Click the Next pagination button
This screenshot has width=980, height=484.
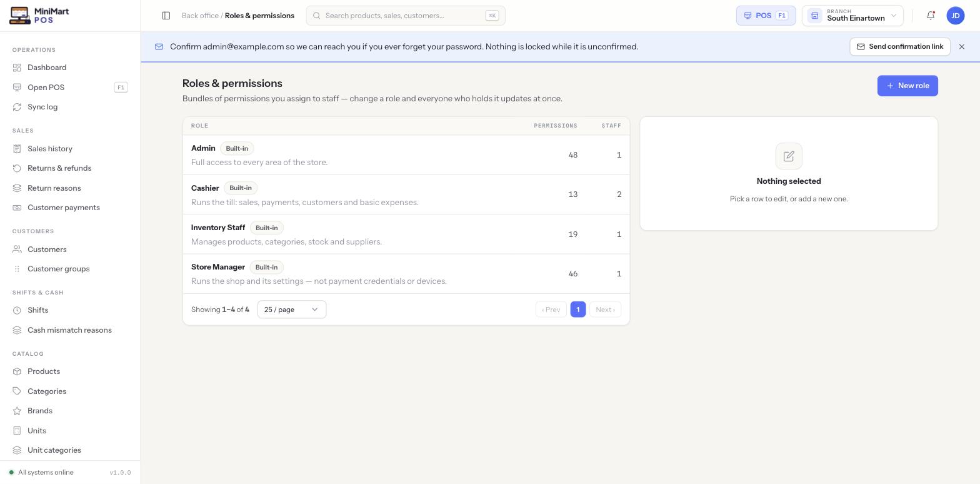605,310
